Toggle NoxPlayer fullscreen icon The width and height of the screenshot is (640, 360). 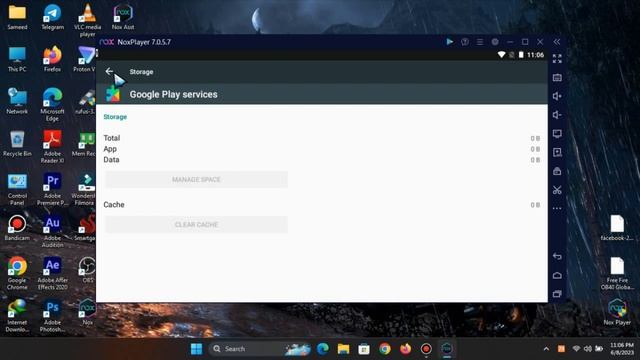[x=557, y=59]
